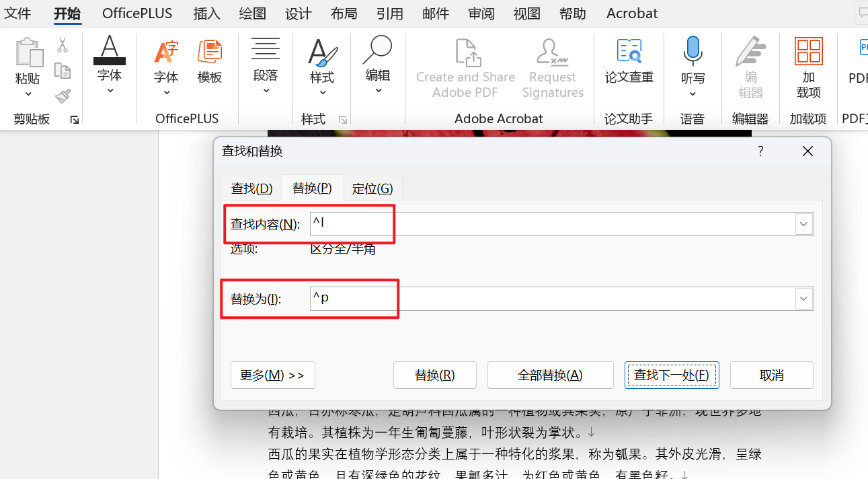Switch to the Insert ribbon tab

206,13
